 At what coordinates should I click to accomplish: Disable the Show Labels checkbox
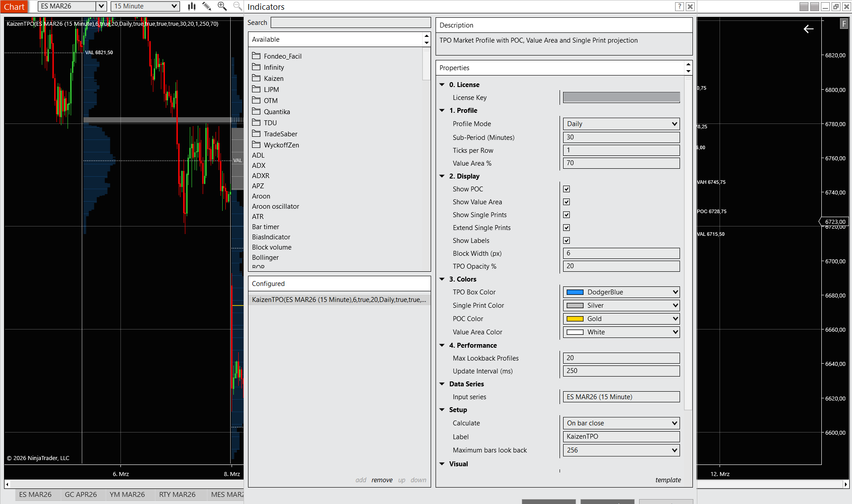click(x=566, y=241)
